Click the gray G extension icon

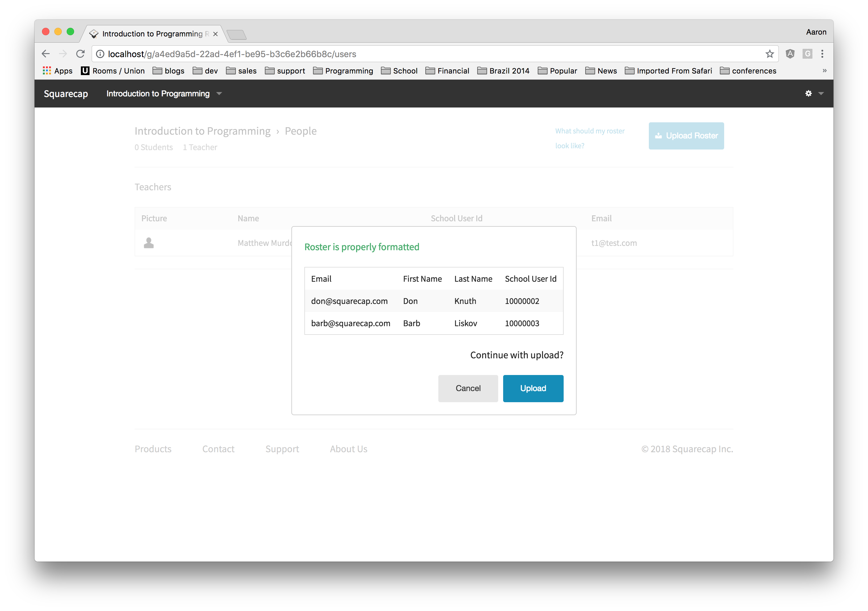click(x=807, y=54)
